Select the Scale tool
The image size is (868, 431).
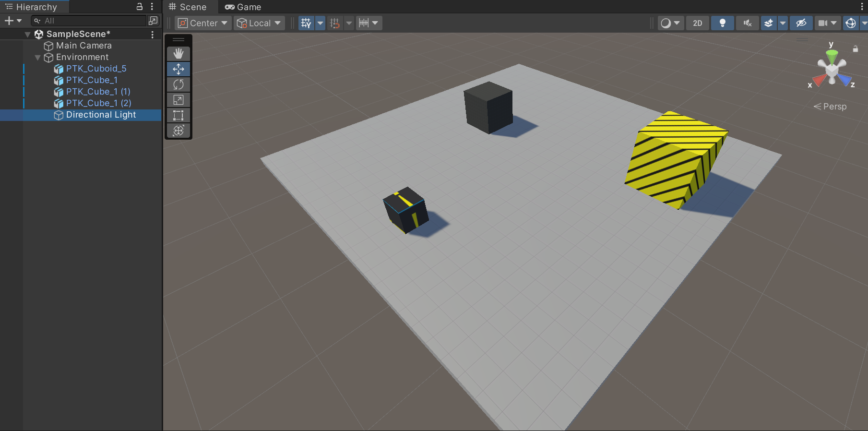[178, 100]
